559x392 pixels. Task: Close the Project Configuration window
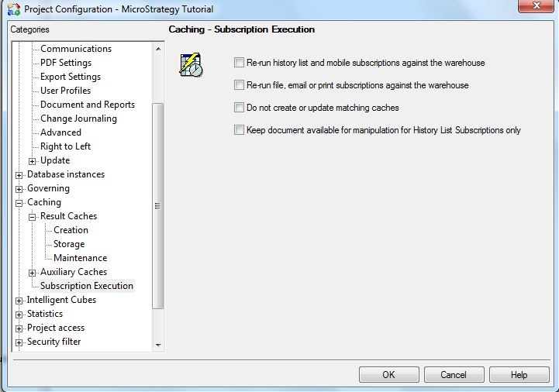[x=537, y=6]
